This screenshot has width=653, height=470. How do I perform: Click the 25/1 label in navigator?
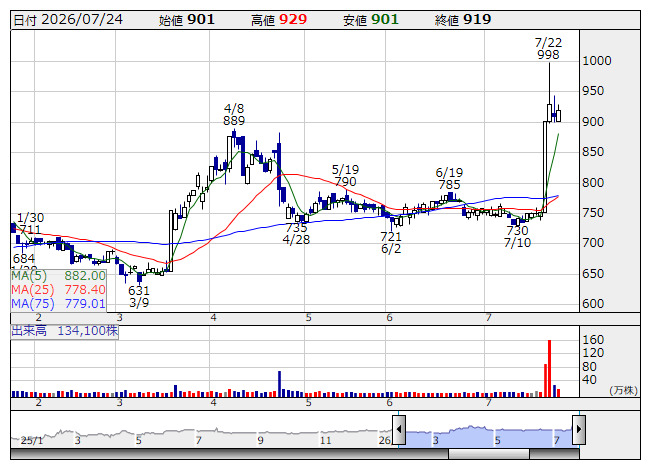click(x=32, y=440)
